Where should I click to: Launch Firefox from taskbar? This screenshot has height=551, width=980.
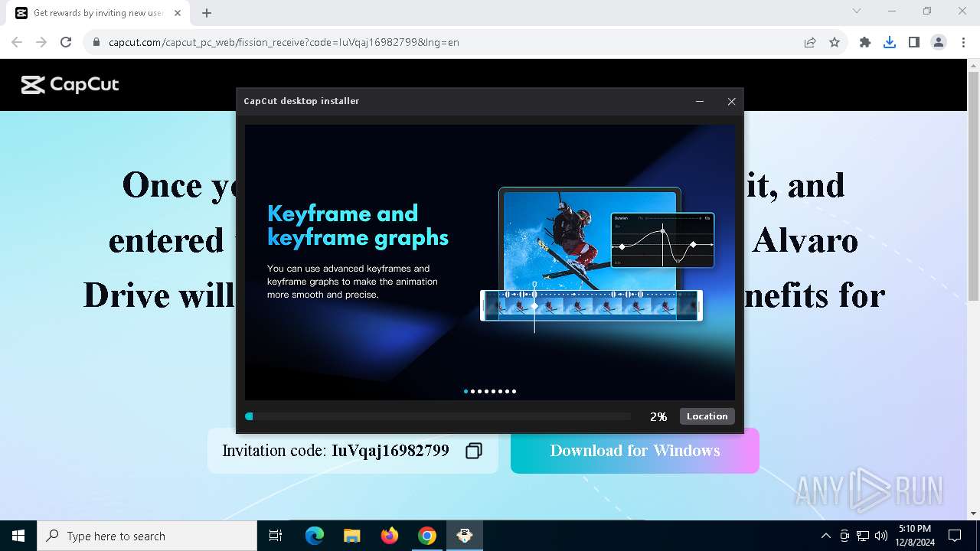tap(389, 536)
